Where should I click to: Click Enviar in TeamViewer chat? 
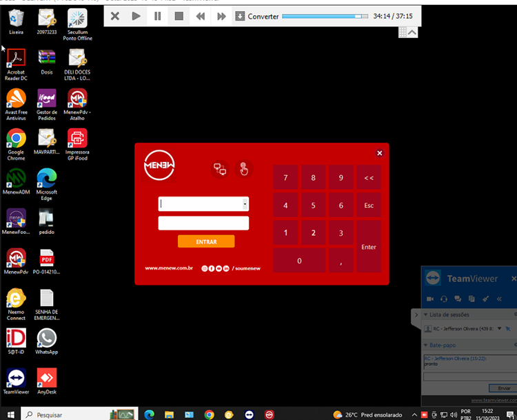pyautogui.click(x=503, y=388)
